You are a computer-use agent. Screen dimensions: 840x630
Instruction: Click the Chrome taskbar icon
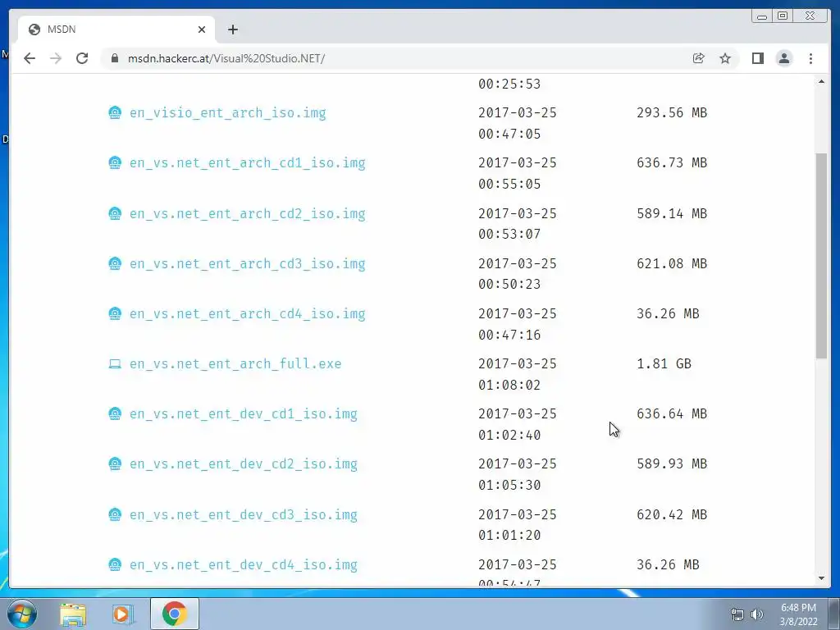[174, 614]
